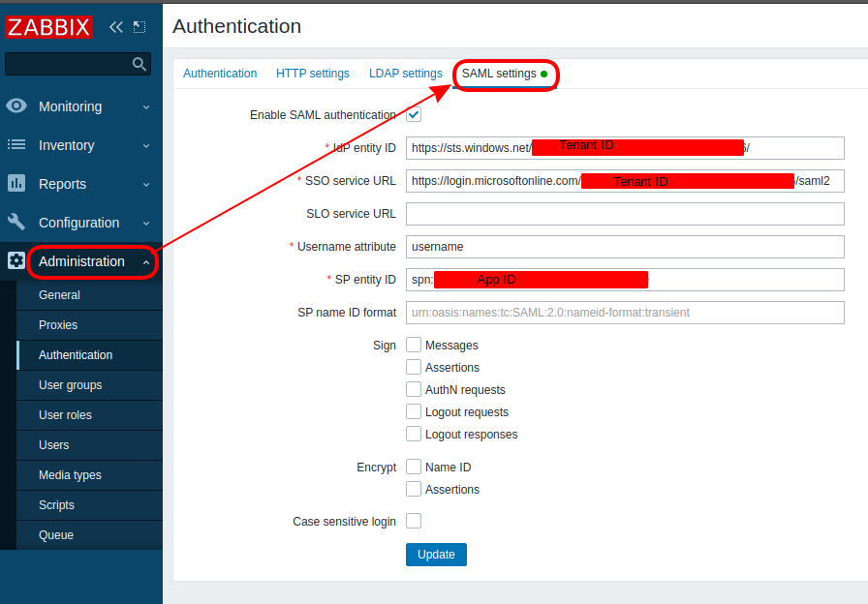Click the Configuration wrench icon
Screen dimensions: 868x604
tap(16, 222)
